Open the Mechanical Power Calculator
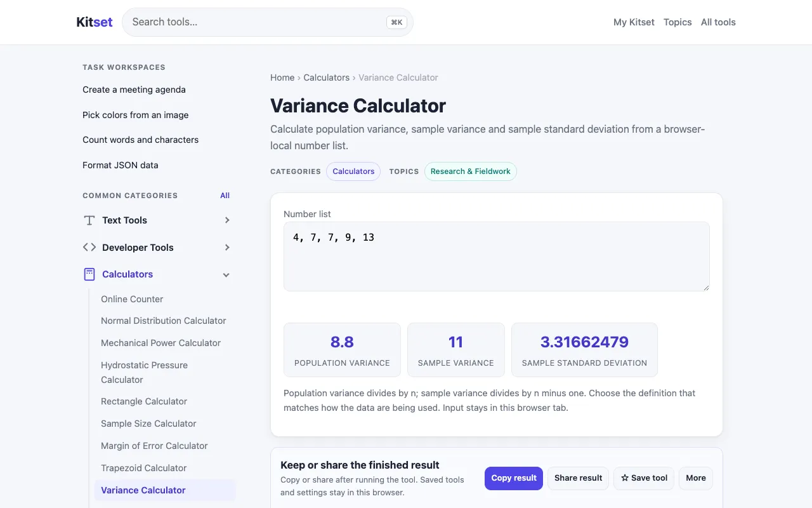 [161, 343]
